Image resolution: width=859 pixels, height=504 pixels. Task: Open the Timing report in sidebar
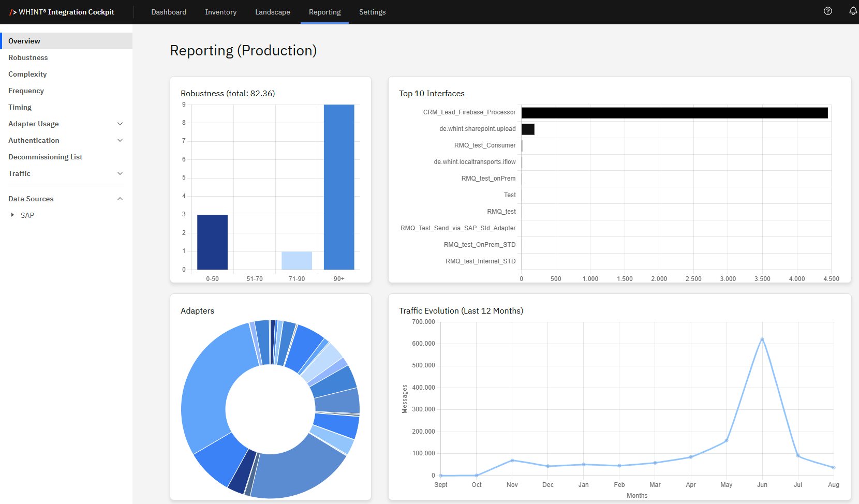click(x=20, y=107)
